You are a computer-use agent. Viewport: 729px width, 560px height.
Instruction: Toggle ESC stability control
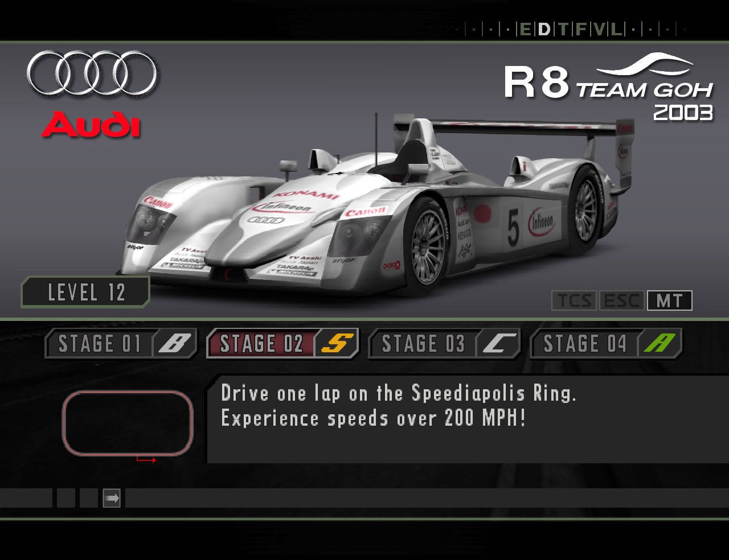click(x=621, y=300)
